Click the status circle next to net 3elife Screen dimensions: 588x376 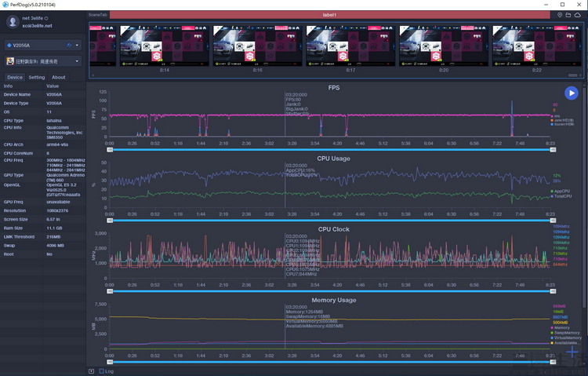pos(46,18)
